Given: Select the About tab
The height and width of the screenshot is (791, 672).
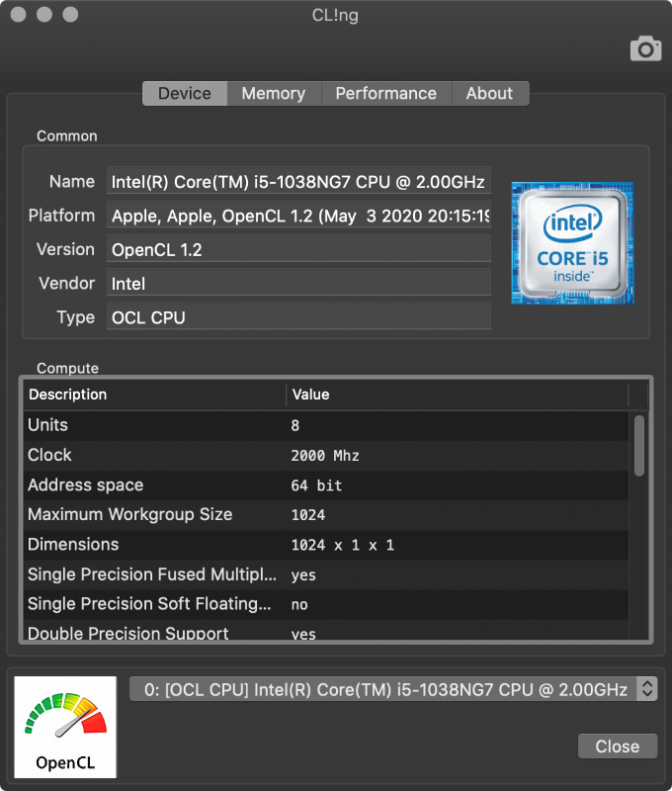Looking at the screenshot, I should click(490, 93).
